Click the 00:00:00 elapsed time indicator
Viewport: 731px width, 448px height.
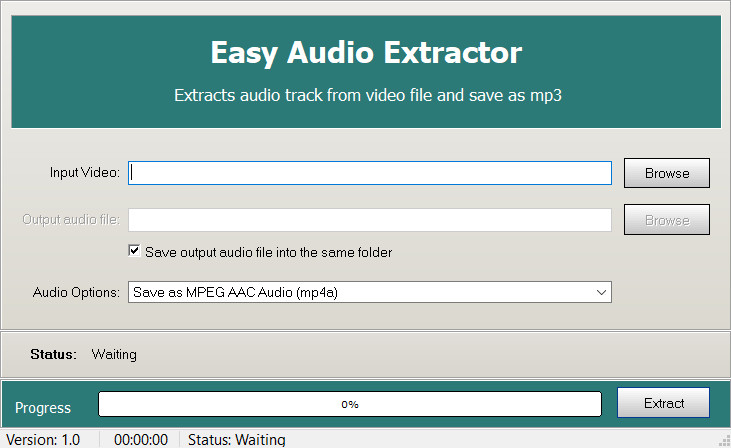139,440
